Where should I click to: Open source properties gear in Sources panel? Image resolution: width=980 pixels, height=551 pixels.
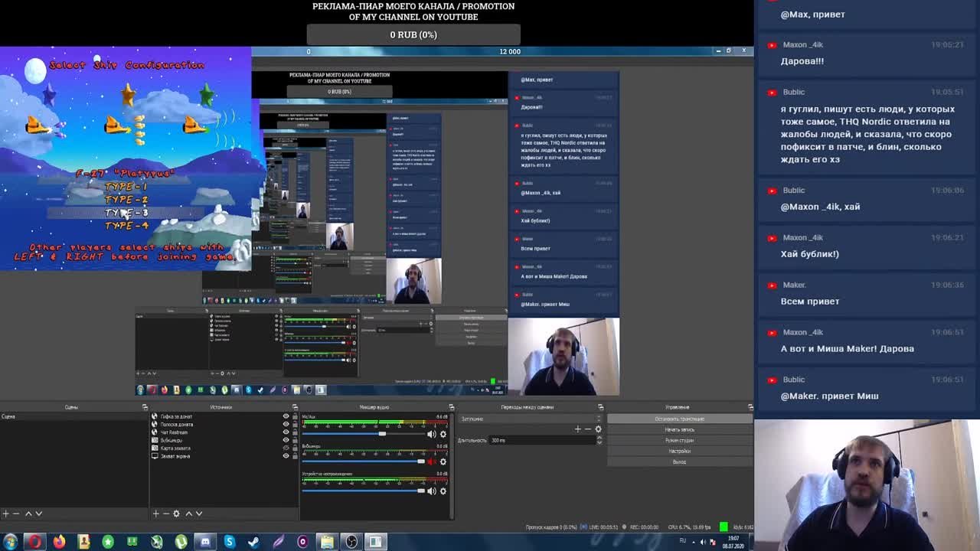(176, 514)
